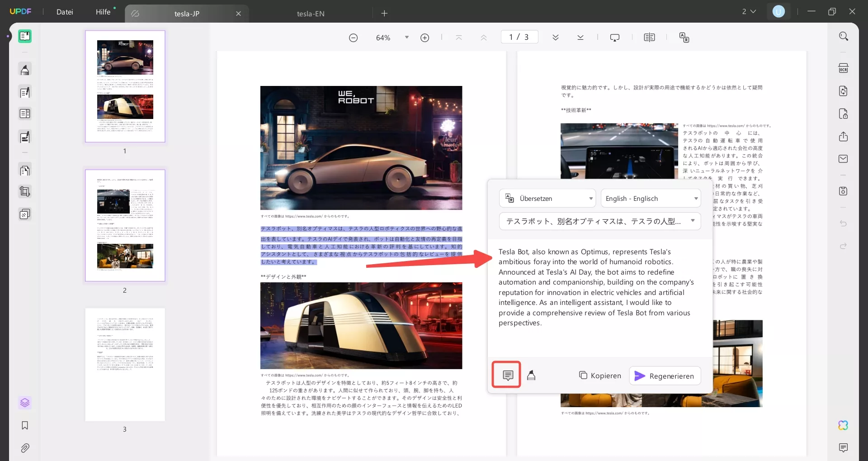Launch the UPDF AI assistant

(844, 425)
